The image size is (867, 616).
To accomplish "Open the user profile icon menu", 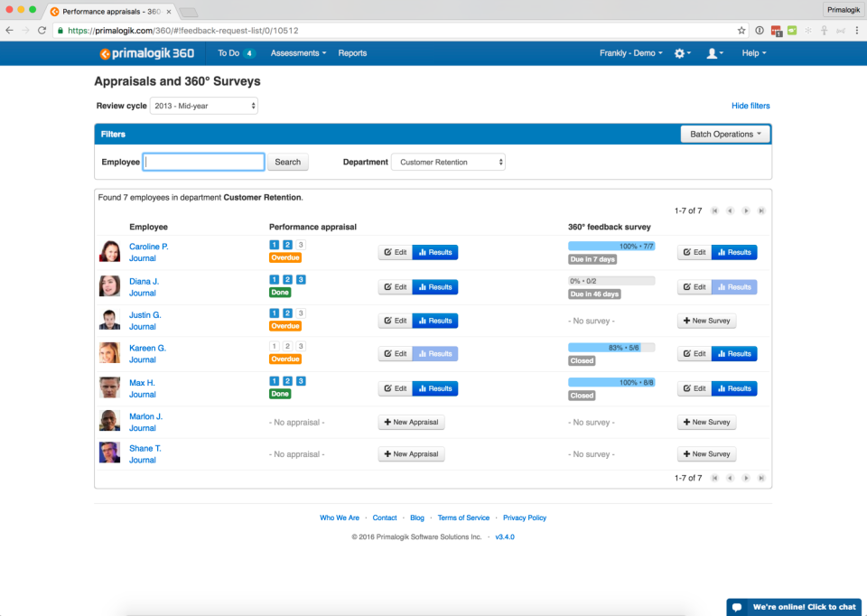I will (715, 53).
